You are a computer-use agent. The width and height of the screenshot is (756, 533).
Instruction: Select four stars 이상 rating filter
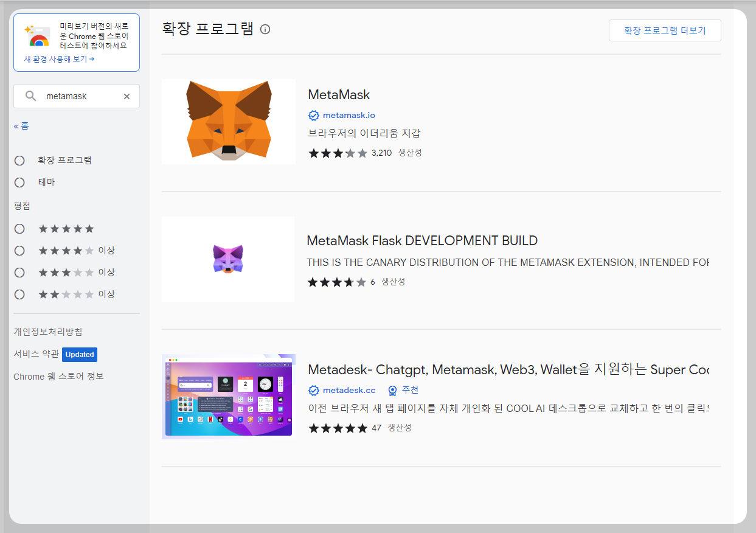pyautogui.click(x=19, y=251)
